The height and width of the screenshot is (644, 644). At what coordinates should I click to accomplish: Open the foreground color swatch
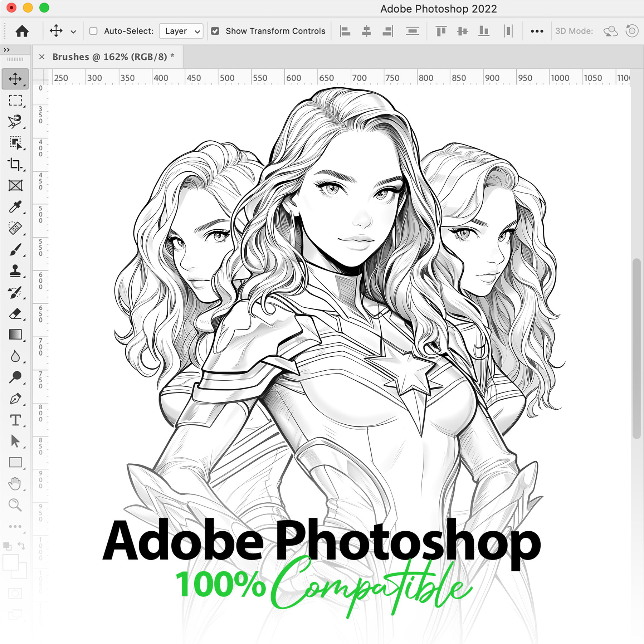click(11, 563)
